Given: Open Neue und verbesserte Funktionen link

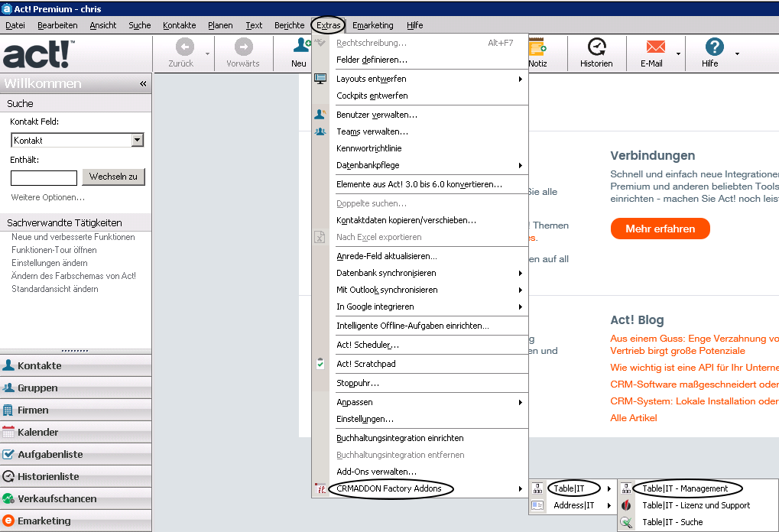Looking at the screenshot, I should (x=73, y=237).
